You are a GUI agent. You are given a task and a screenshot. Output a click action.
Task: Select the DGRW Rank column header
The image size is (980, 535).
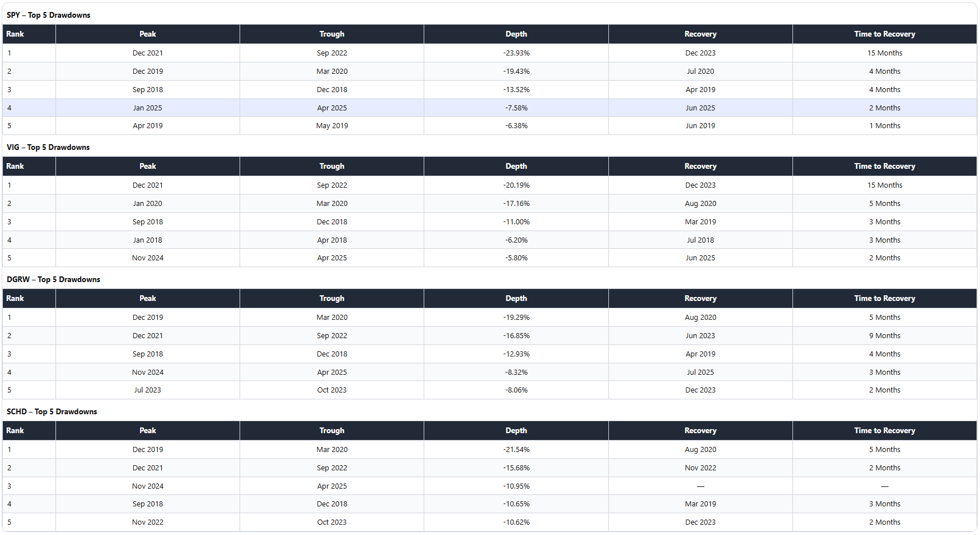click(x=29, y=299)
